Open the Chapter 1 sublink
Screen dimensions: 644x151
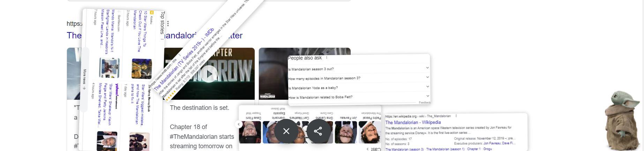point(473,149)
